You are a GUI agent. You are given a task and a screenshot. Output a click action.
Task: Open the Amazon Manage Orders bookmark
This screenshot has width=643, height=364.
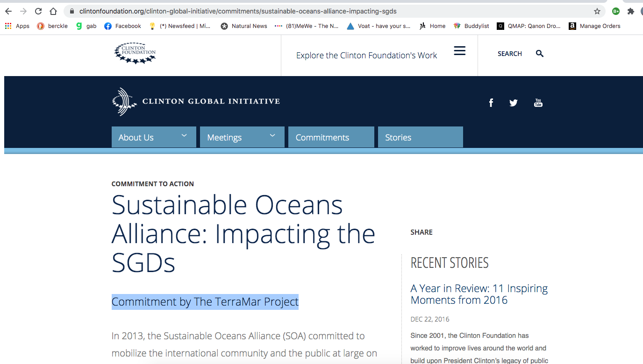(x=594, y=26)
